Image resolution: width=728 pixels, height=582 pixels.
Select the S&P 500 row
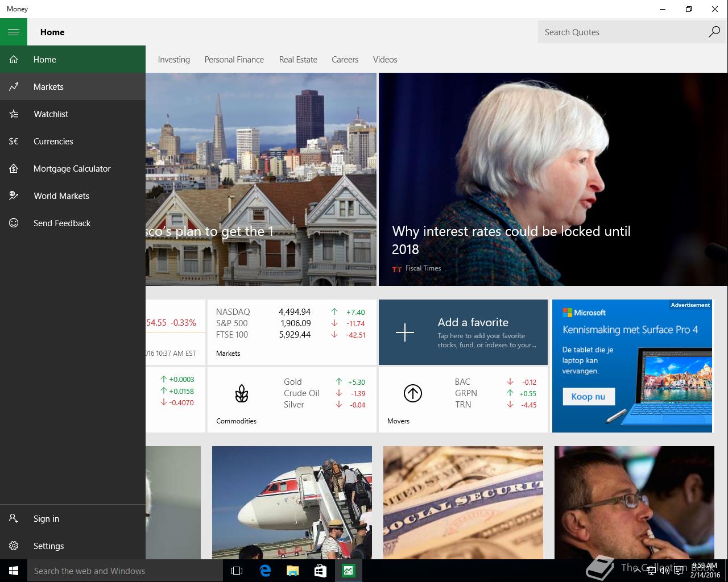[x=291, y=323]
